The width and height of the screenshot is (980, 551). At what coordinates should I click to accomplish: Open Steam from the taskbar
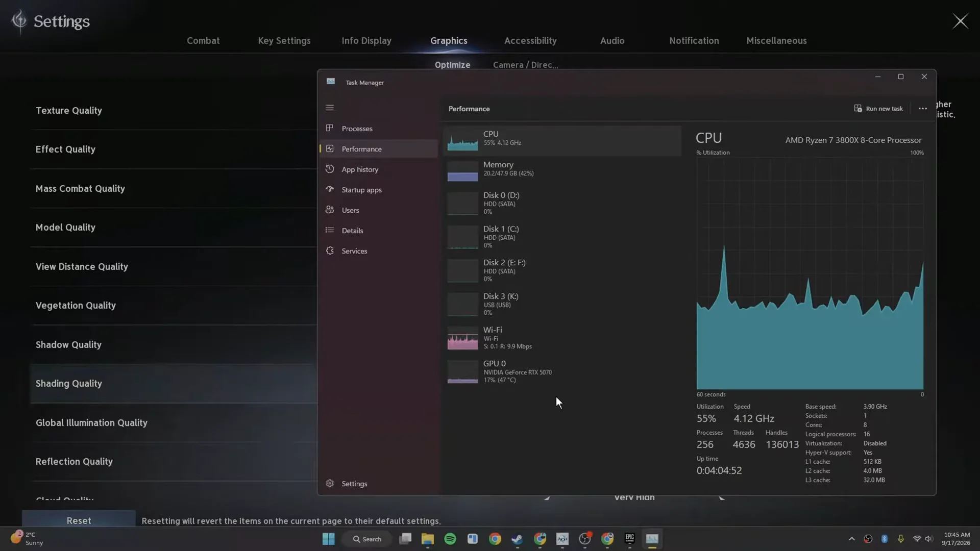pos(517,539)
